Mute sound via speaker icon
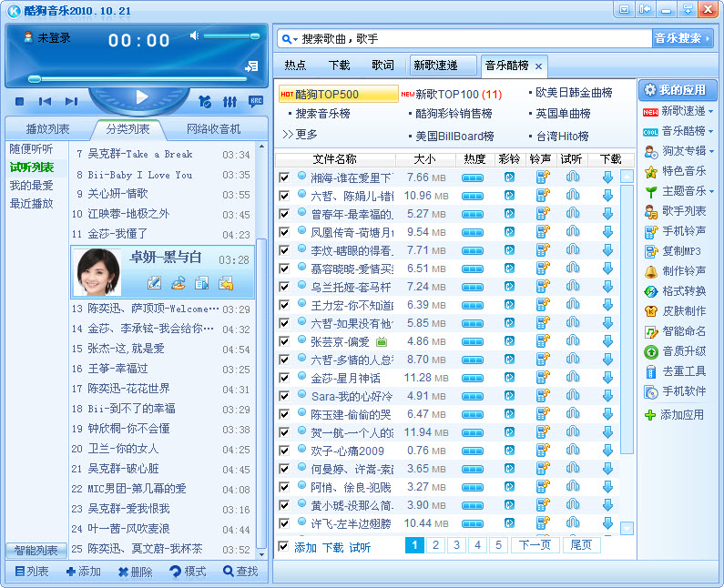This screenshot has height=588, width=724. click(x=194, y=35)
